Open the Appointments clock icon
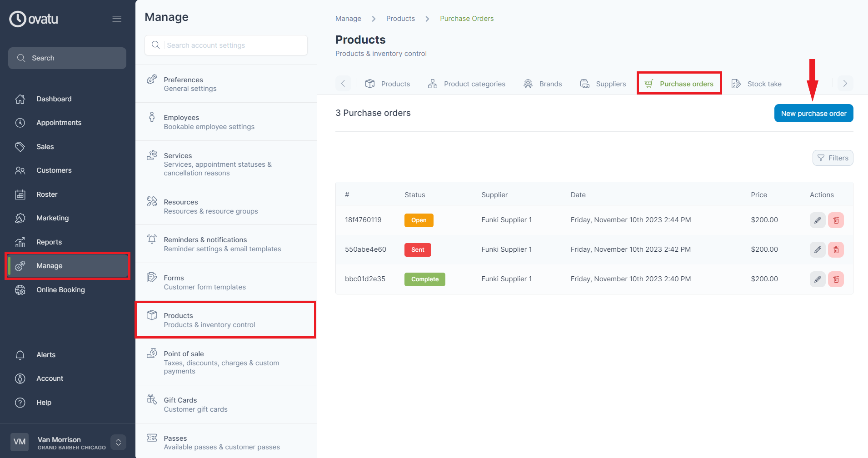Screen dimensions: 868x458 (x=20, y=122)
